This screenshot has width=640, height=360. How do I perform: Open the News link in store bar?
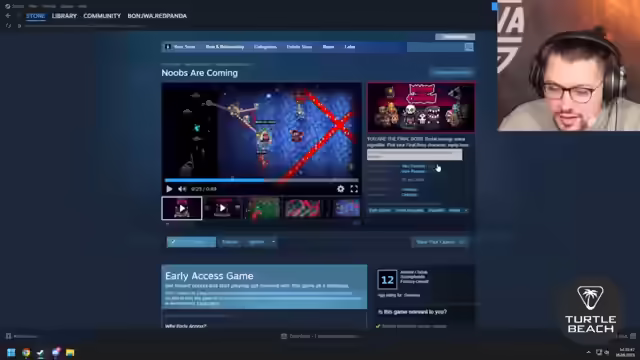[328, 47]
